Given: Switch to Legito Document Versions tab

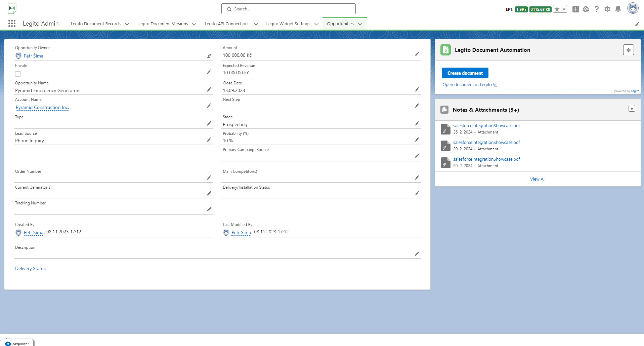Looking at the screenshot, I should (x=163, y=24).
